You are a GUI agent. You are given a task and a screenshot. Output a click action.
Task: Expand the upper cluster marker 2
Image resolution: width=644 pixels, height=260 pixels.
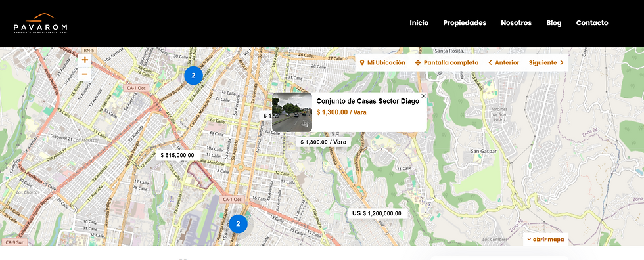coord(193,76)
